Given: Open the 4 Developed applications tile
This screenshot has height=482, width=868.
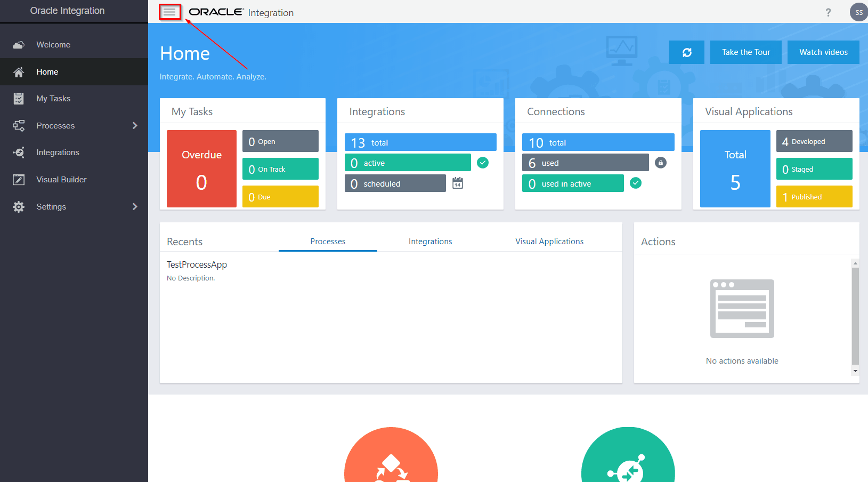Looking at the screenshot, I should [x=814, y=141].
